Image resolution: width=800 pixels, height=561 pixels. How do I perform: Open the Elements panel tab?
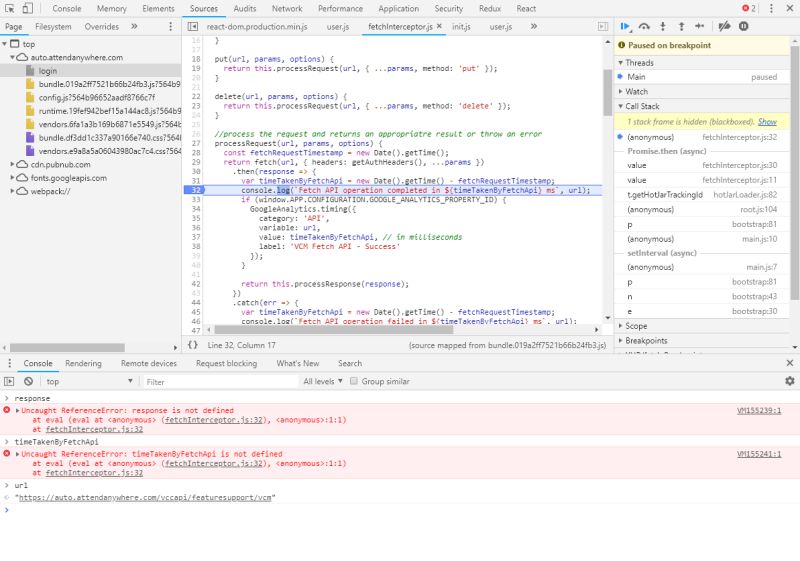(x=158, y=9)
